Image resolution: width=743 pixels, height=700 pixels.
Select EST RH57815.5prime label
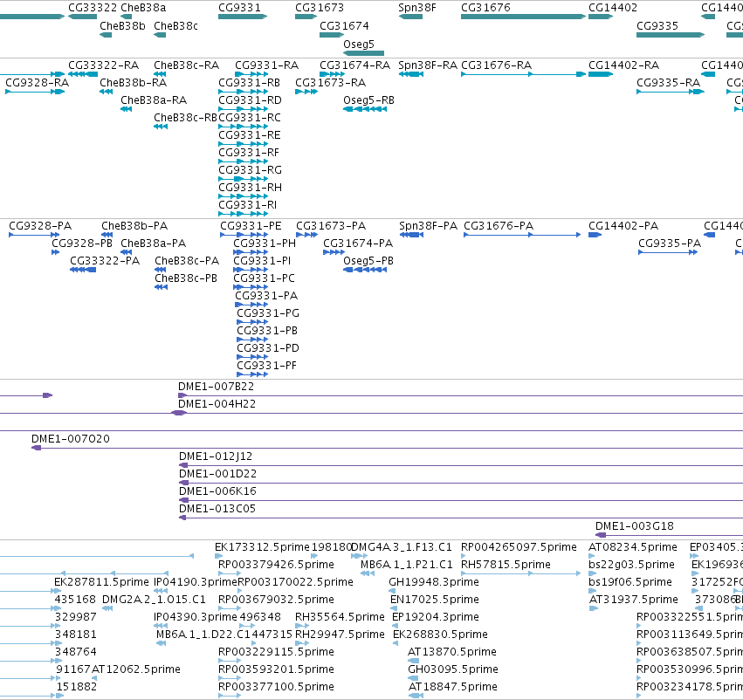(506, 565)
